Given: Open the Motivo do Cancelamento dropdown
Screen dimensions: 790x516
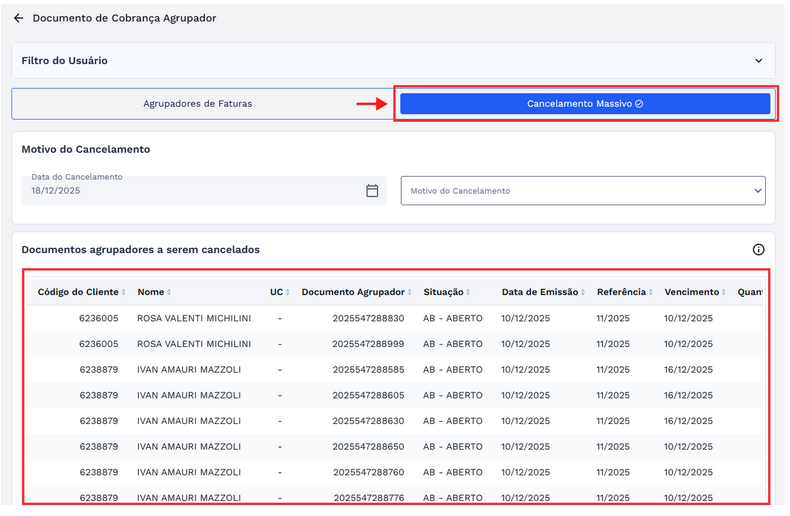Looking at the screenshot, I should tap(582, 191).
